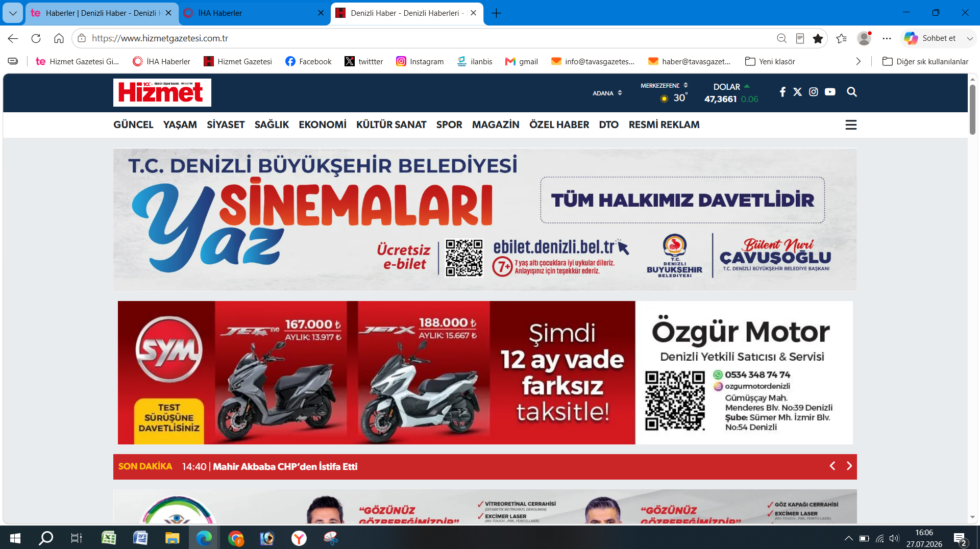The height and width of the screenshot is (549, 980).
Task: Open the DTO menu item
Action: click(608, 125)
